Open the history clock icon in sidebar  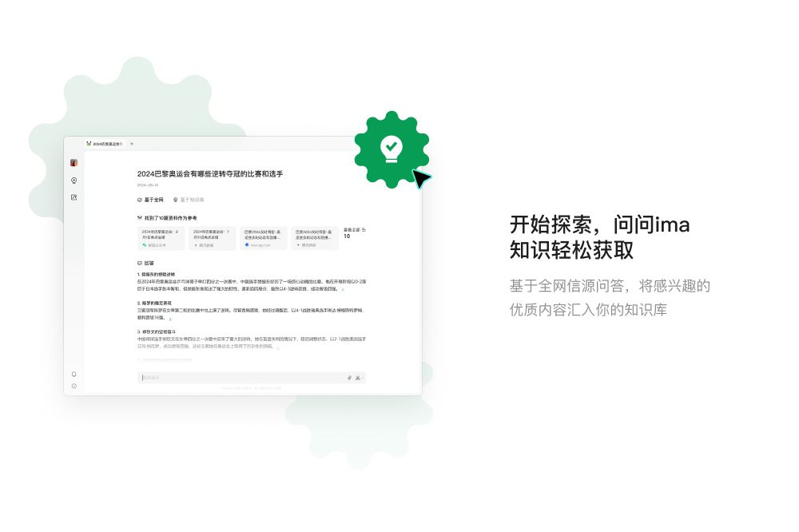coord(74,386)
